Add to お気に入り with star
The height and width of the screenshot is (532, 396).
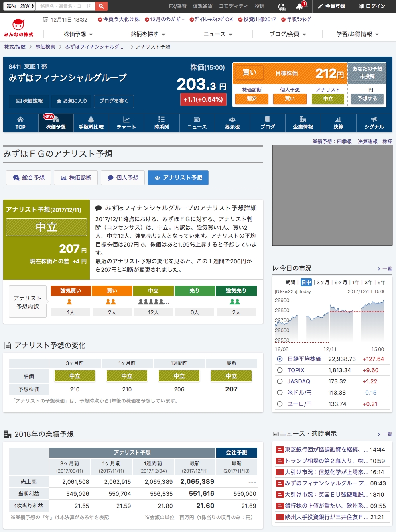(x=71, y=101)
